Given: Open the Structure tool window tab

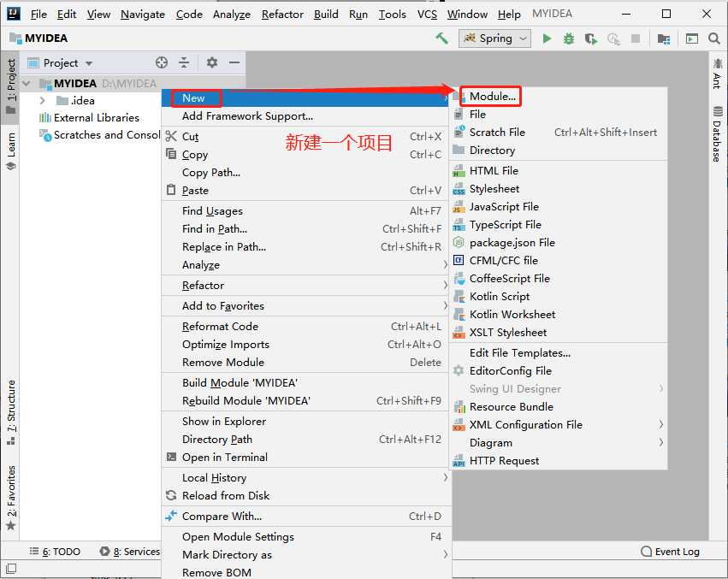Looking at the screenshot, I should pyautogui.click(x=11, y=412).
